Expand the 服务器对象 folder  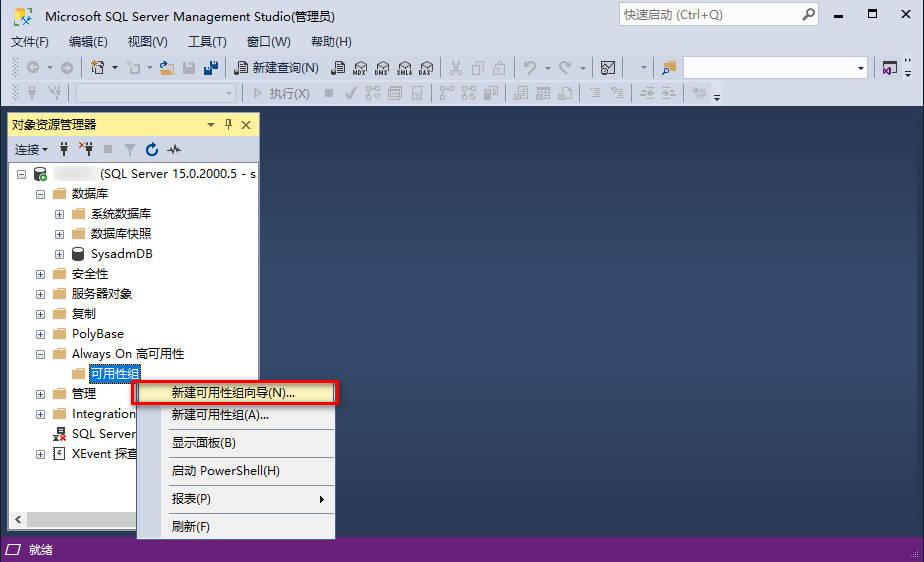(x=41, y=295)
